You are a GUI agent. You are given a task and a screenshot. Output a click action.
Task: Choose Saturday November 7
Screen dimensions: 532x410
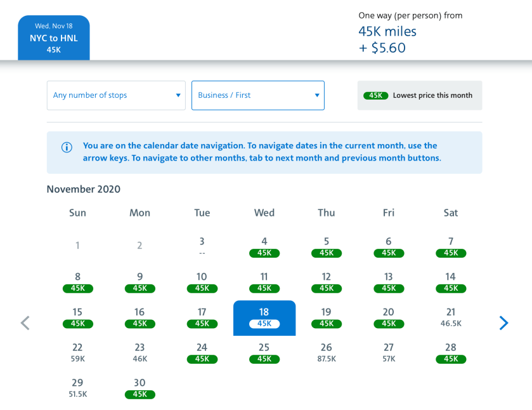(451, 246)
